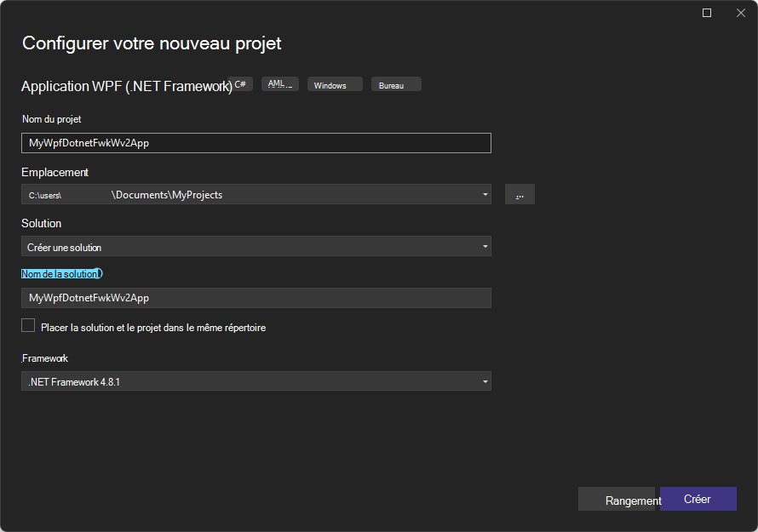The image size is (758, 532).
Task: Open the Emplacement location dropdown arrow
Action: tap(484, 194)
